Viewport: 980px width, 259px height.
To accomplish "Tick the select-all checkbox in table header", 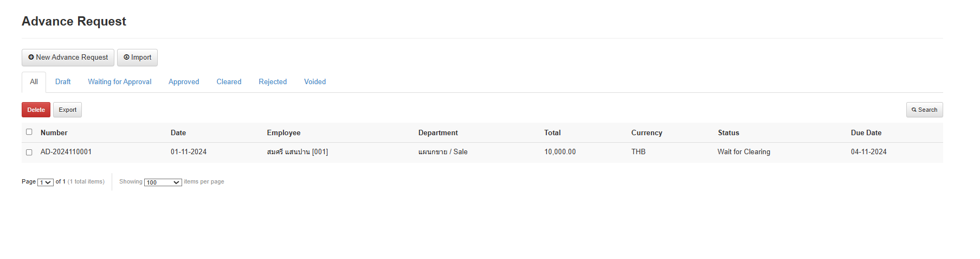I will [x=29, y=132].
